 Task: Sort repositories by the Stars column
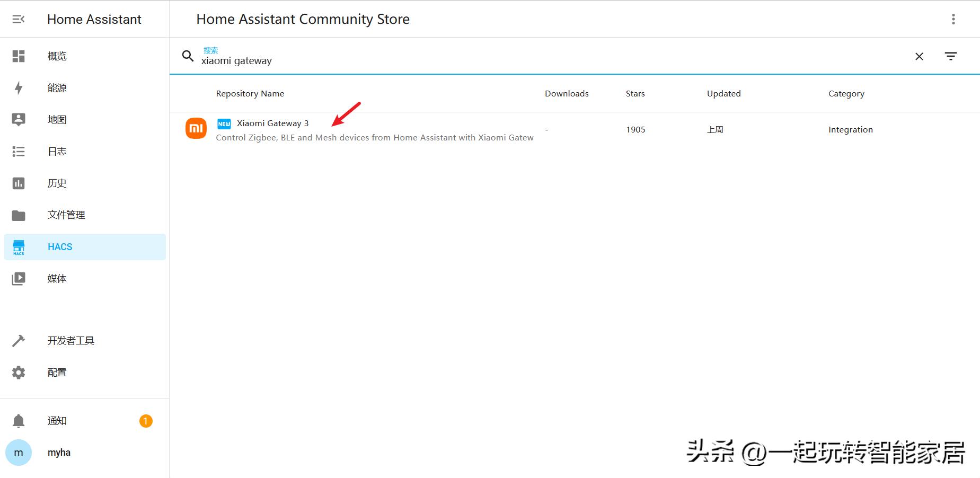[634, 93]
